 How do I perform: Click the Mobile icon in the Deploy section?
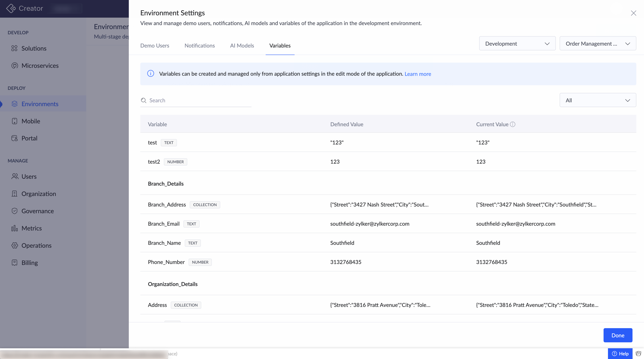click(x=15, y=121)
